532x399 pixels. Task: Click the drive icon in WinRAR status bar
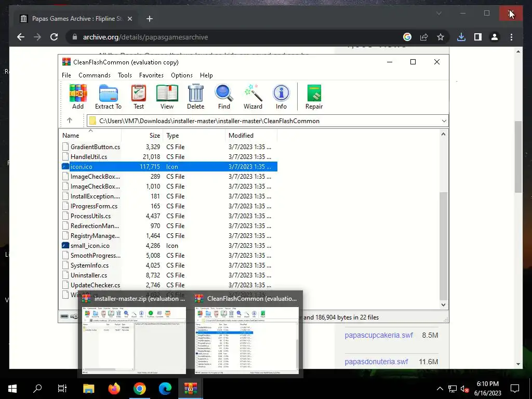pos(64,316)
